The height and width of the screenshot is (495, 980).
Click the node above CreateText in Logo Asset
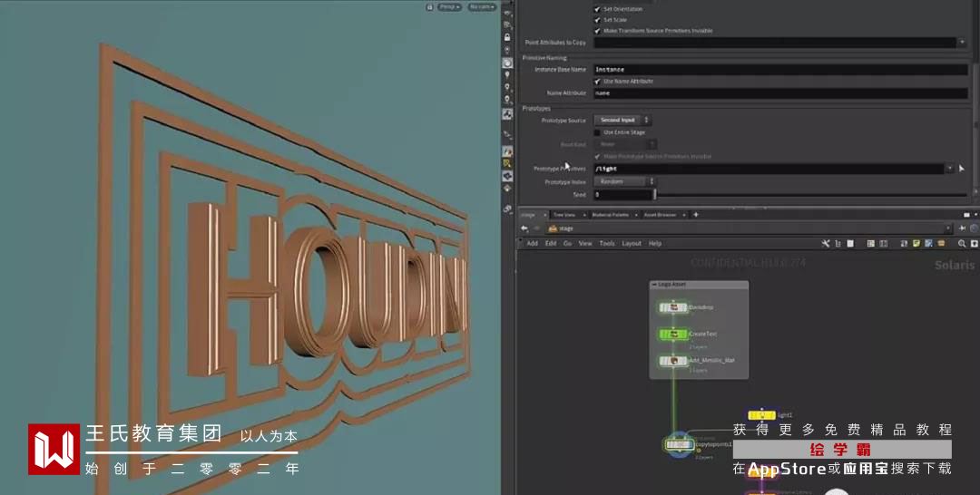pyautogui.click(x=673, y=307)
